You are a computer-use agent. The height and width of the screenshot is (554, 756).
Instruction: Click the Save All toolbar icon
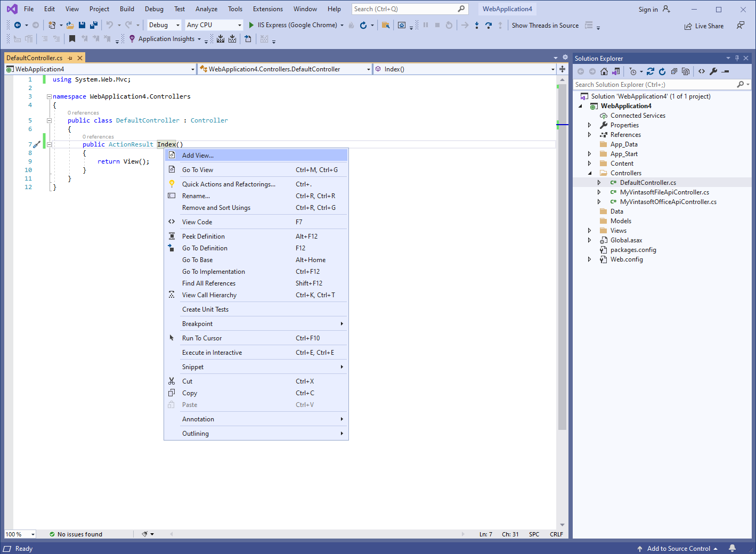coord(94,25)
